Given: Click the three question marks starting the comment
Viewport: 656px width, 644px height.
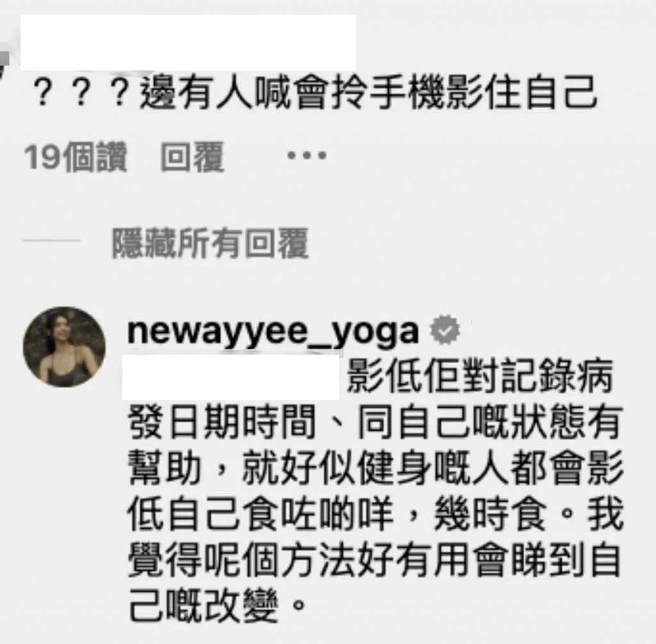Looking at the screenshot, I should [x=81, y=93].
